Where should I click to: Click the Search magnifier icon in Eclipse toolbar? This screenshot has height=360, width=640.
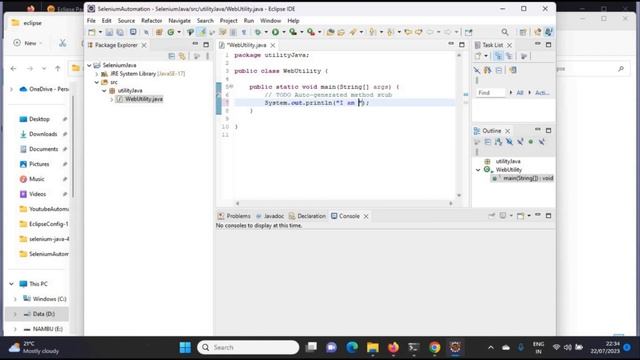(x=505, y=32)
